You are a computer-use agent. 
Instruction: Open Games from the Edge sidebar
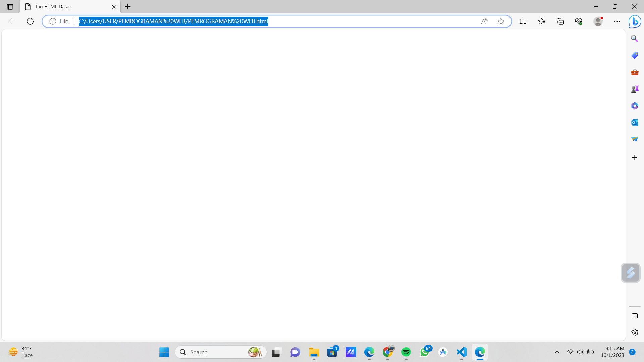pyautogui.click(x=634, y=89)
